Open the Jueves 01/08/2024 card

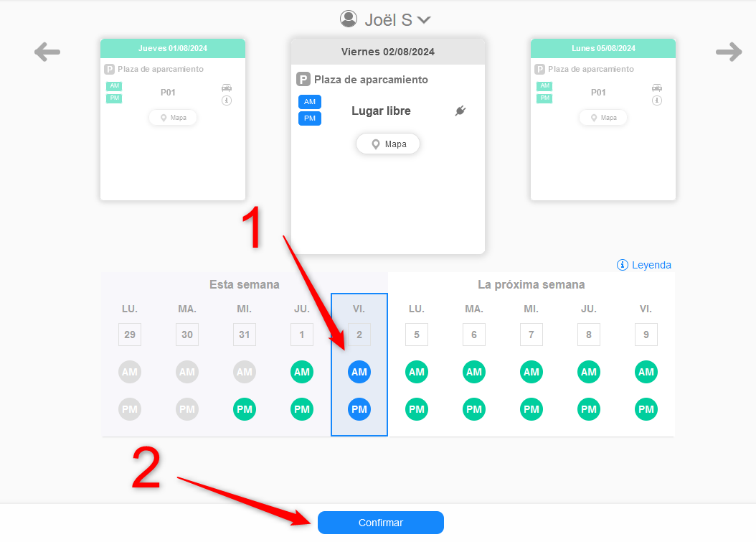pyautogui.click(x=173, y=120)
